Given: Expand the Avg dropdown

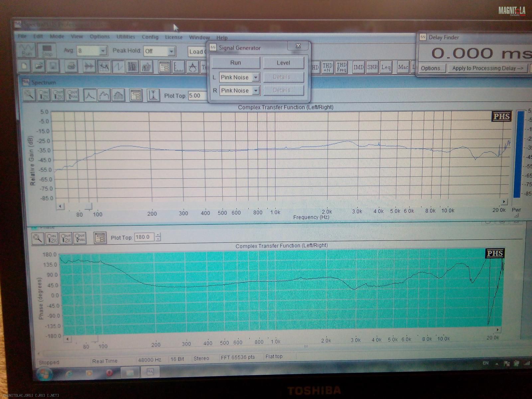Looking at the screenshot, I should [103, 51].
